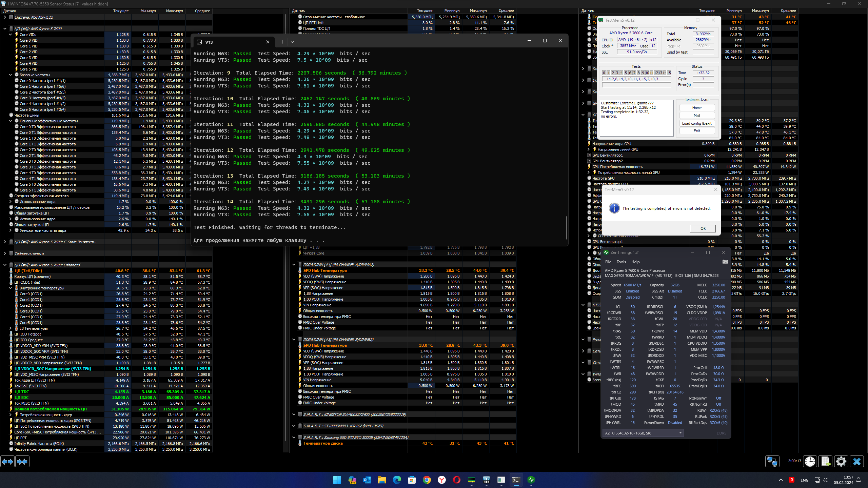Image resolution: width=868 pixels, height=488 pixels.
Task: Open terminal tab dropdown chevron
Action: click(292, 42)
